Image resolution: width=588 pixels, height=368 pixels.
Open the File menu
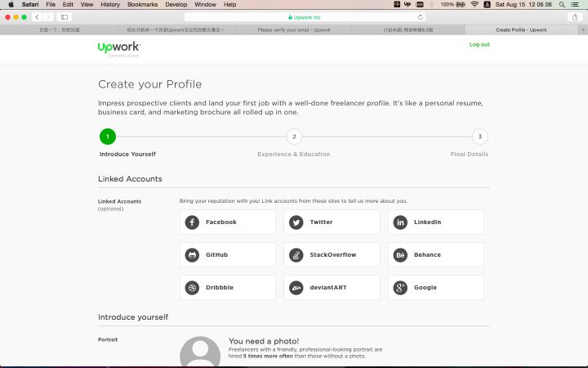51,5
